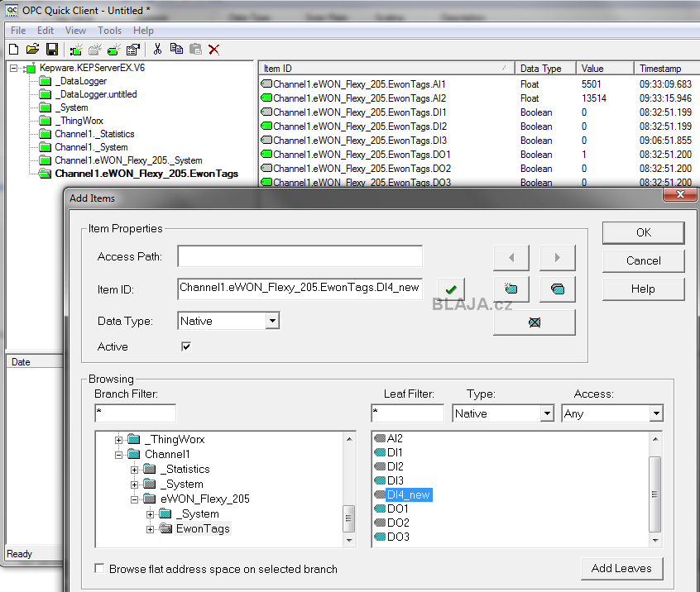Click the Item ID input field
Viewport: 700px width, 592px height.
point(300,289)
